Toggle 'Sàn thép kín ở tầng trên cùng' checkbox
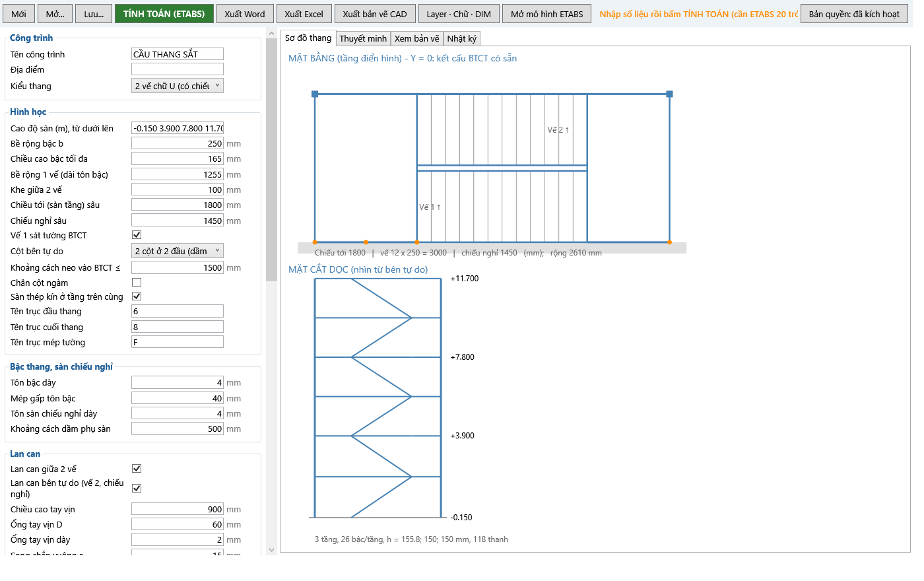Screen dimensions: 924x581 tap(137, 296)
